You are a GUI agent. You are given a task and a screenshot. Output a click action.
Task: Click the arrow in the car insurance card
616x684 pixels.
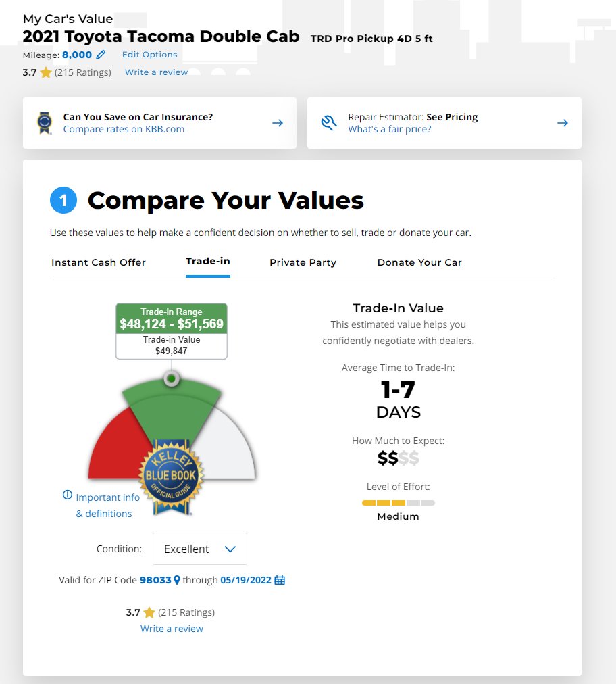(x=278, y=123)
